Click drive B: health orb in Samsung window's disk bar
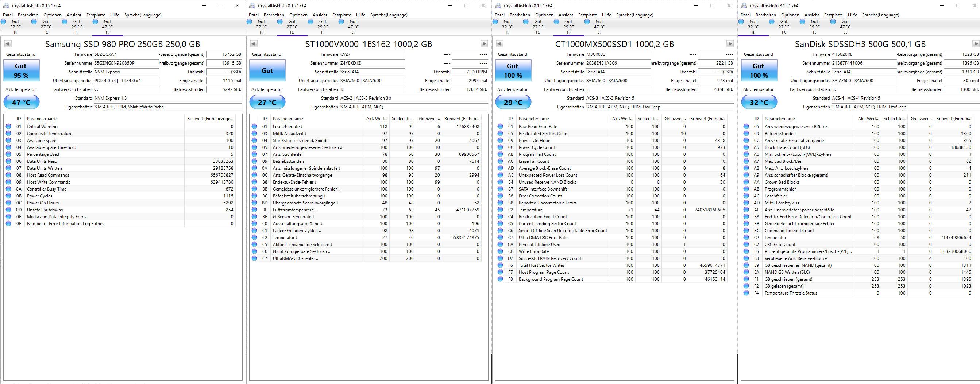Image resolution: width=980 pixels, height=384 pixels. (x=3, y=22)
